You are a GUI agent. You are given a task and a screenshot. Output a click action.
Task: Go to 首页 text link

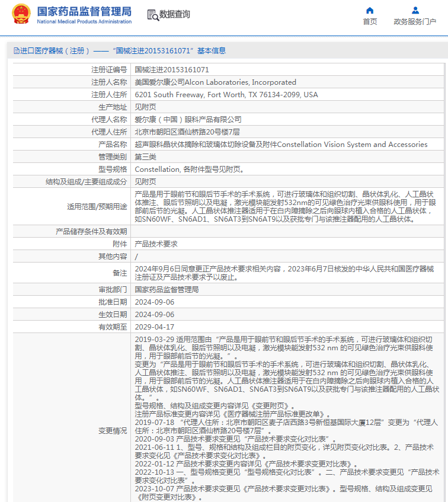point(370,22)
